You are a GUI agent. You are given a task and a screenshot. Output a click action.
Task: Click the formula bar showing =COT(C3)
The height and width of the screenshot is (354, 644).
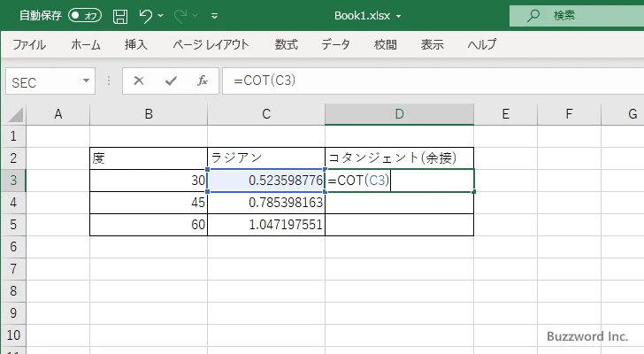pos(433,81)
